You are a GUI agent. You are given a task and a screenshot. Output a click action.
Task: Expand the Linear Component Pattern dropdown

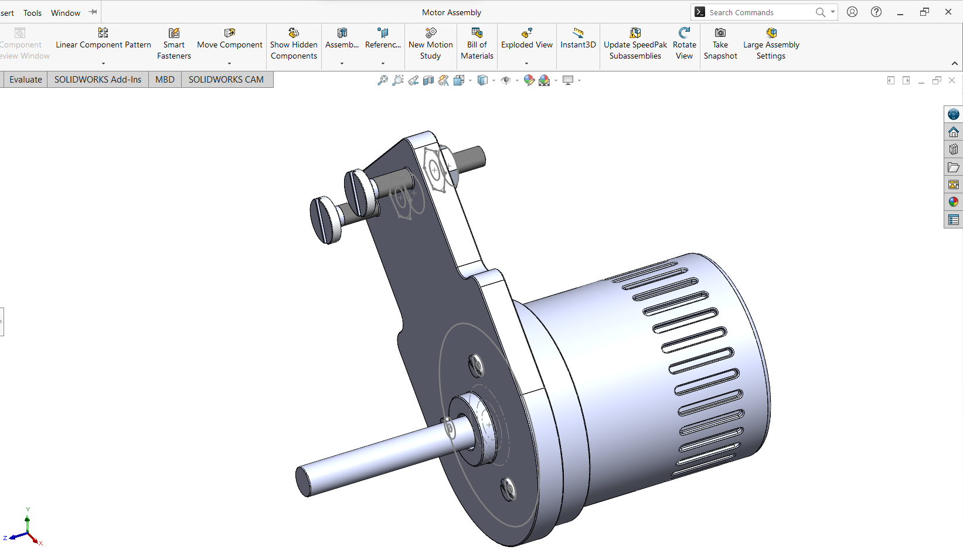click(103, 63)
